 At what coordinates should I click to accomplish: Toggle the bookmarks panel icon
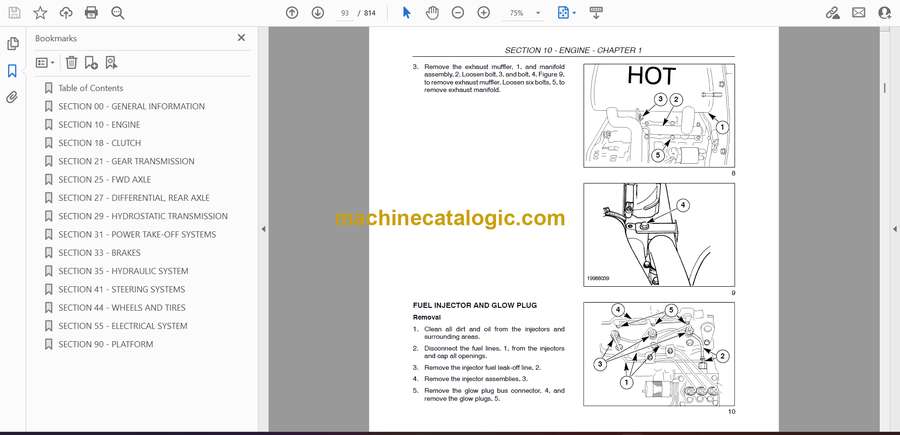click(12, 71)
